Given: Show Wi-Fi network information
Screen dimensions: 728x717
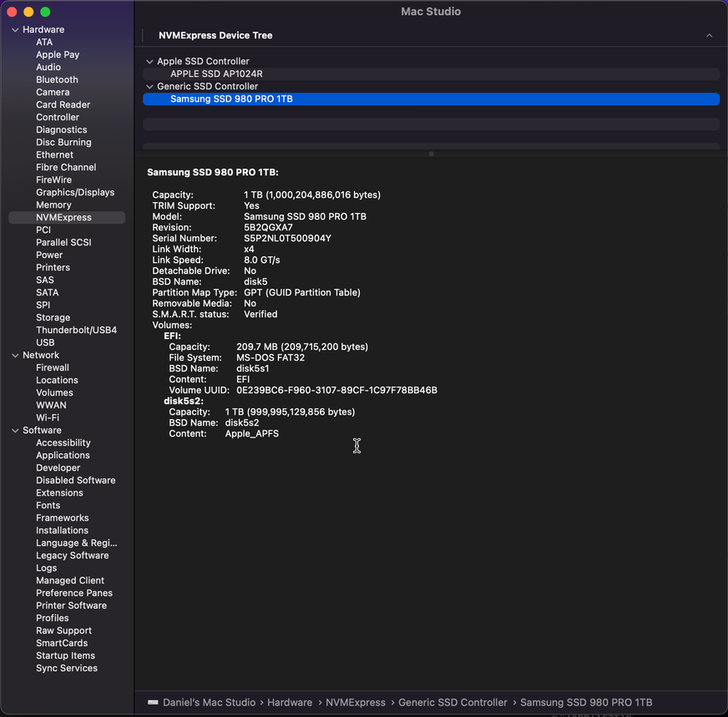Looking at the screenshot, I should [48, 418].
